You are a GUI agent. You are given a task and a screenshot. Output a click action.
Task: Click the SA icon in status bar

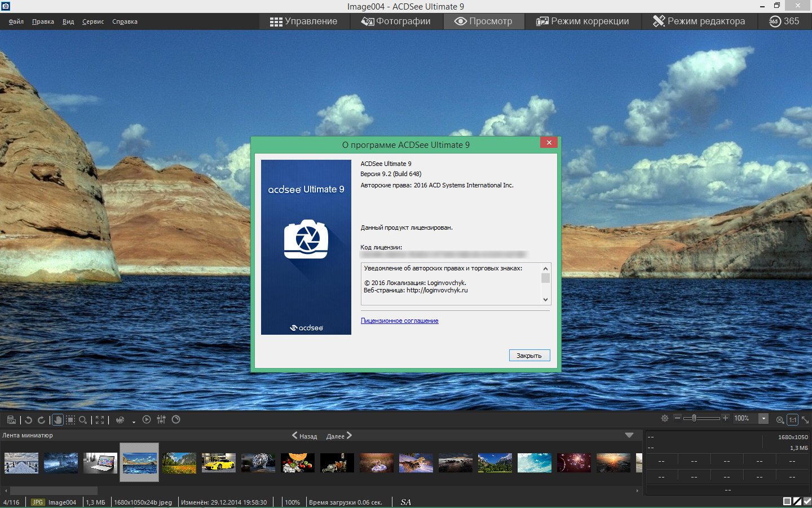click(405, 502)
